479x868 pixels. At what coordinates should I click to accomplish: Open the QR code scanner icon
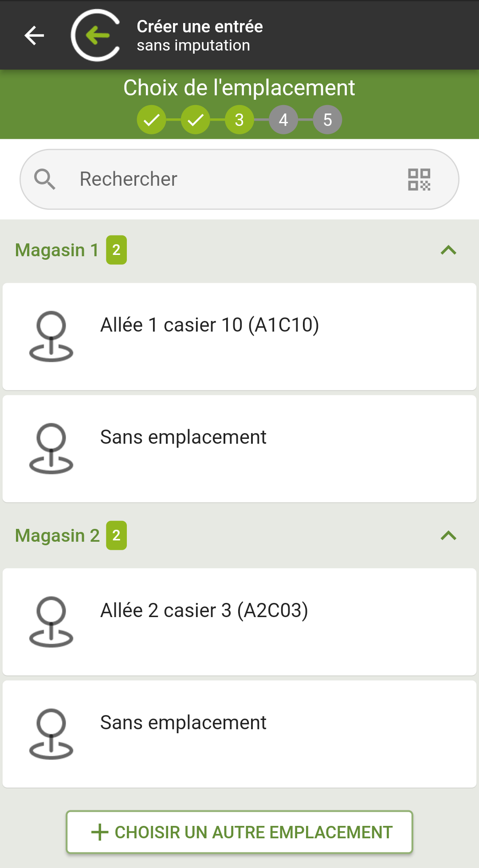pyautogui.click(x=419, y=180)
